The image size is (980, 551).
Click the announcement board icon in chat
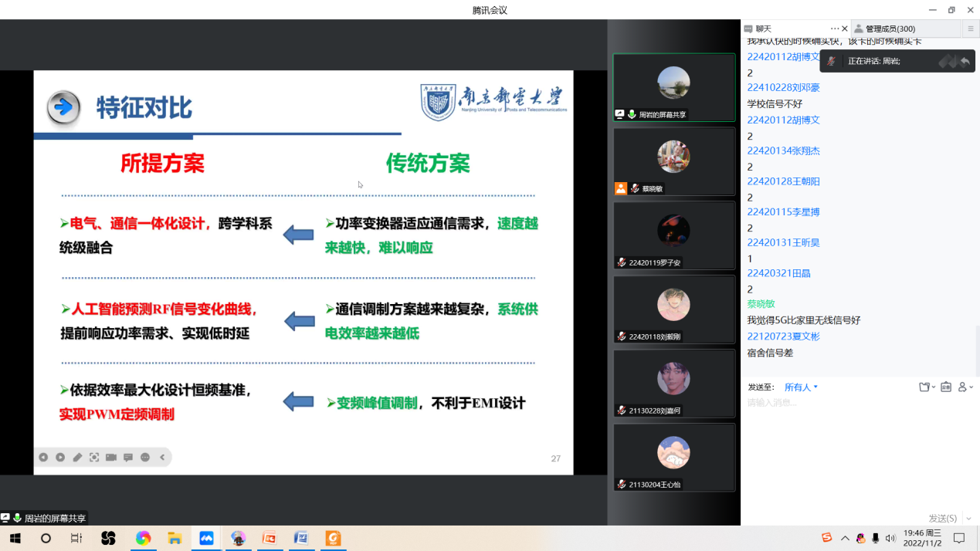tap(946, 387)
